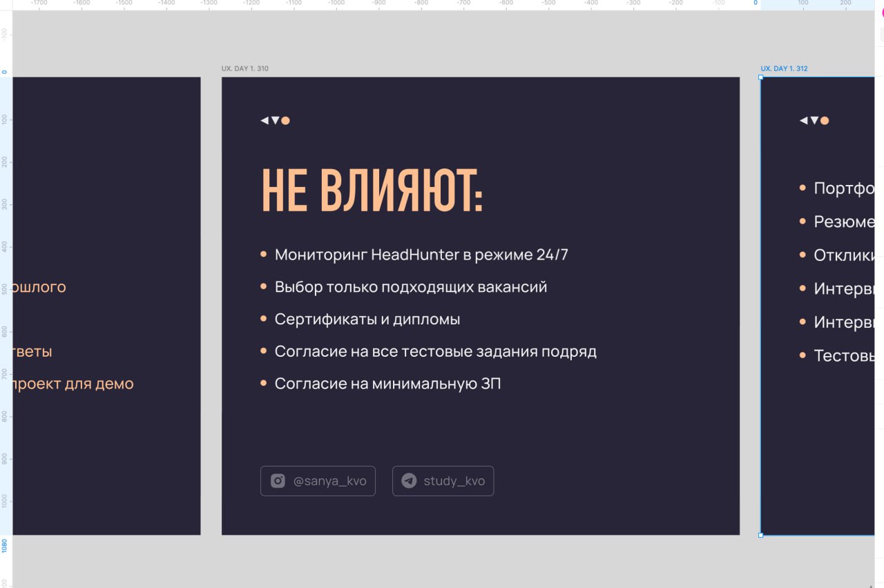
Task: Select text "Мониторинг HeadHunter в режиме 24/7"
Action: point(421,255)
